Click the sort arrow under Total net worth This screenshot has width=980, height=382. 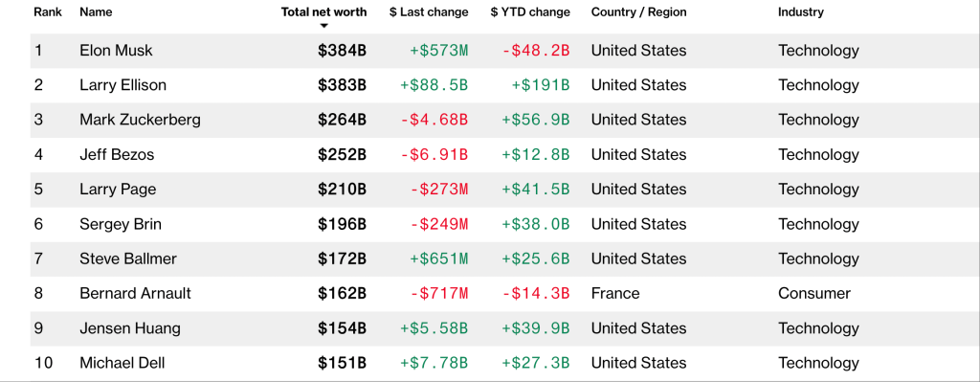(x=323, y=26)
